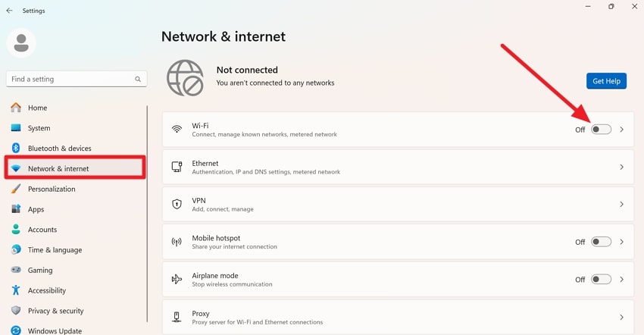The height and width of the screenshot is (335, 644).
Task: Click the Mobile hotspot signal icon
Action: pos(177,242)
